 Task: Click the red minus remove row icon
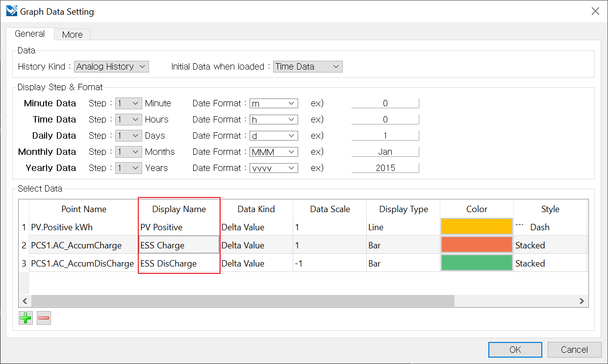(44, 318)
